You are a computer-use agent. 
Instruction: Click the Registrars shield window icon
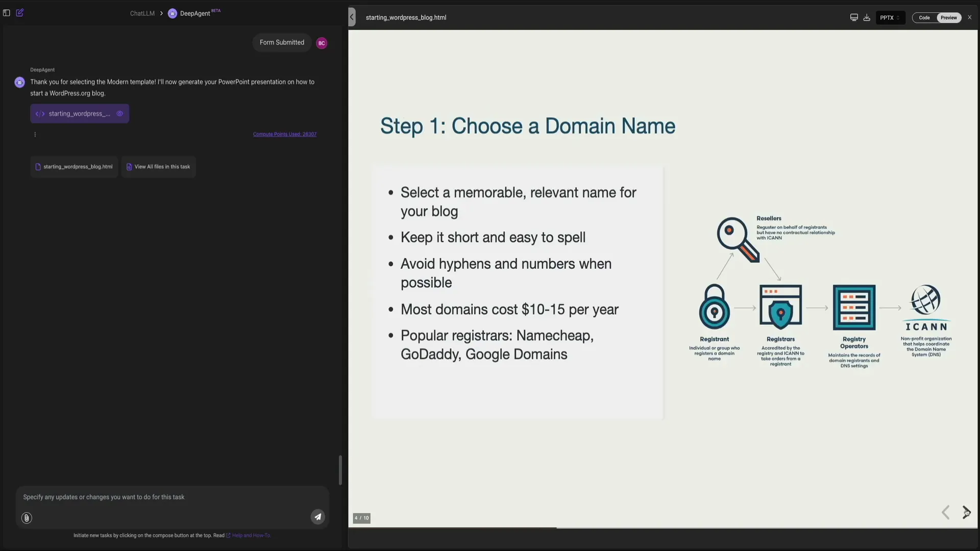(x=780, y=307)
